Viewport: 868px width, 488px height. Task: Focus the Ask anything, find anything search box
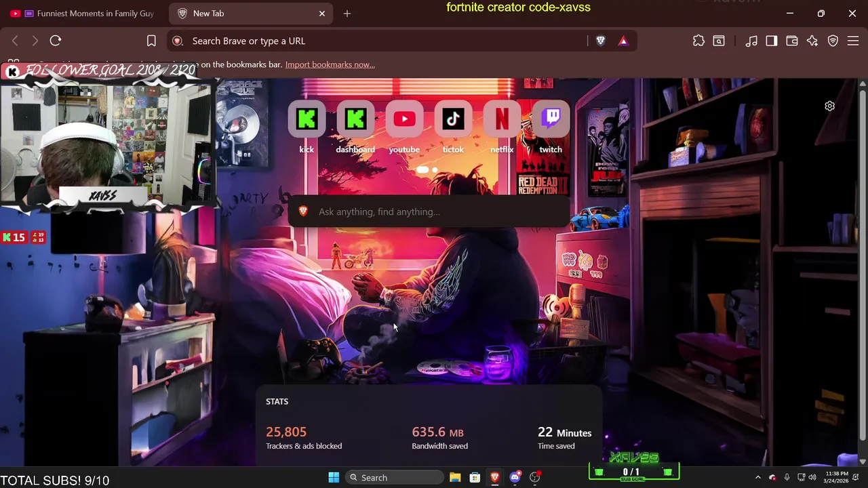(x=429, y=211)
